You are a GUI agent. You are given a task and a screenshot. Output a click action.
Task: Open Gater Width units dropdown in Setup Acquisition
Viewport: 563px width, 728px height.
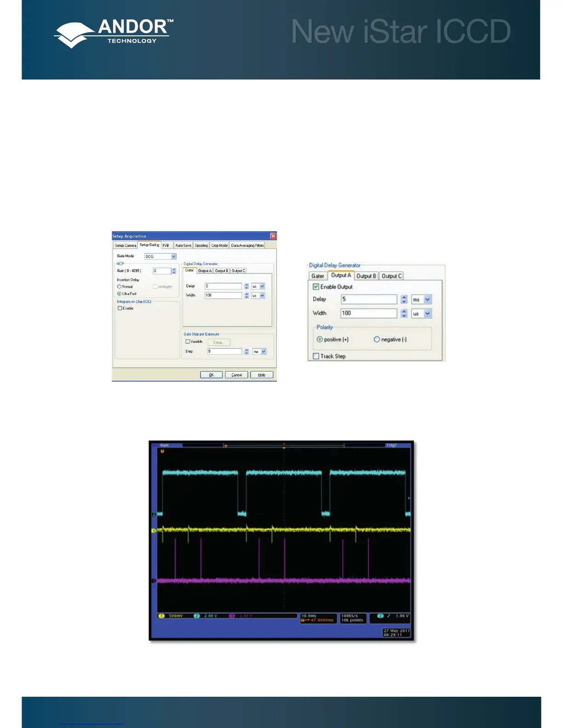coord(262,296)
